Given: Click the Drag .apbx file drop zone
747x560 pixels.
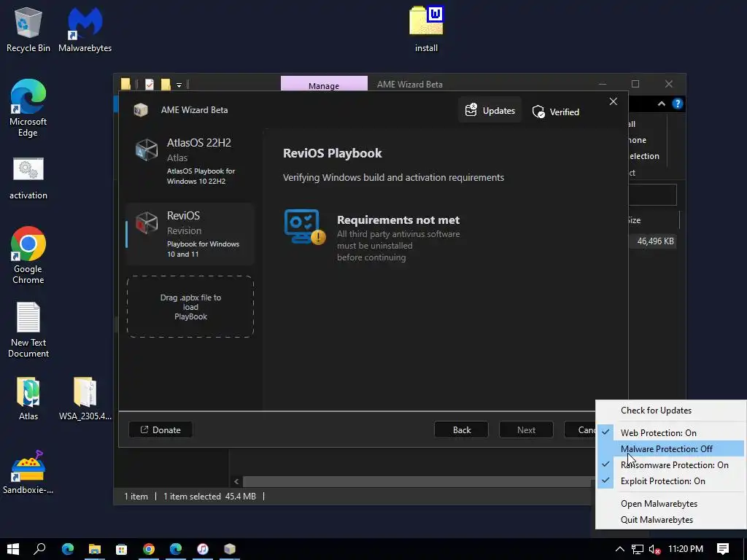Looking at the screenshot, I should pos(190,307).
